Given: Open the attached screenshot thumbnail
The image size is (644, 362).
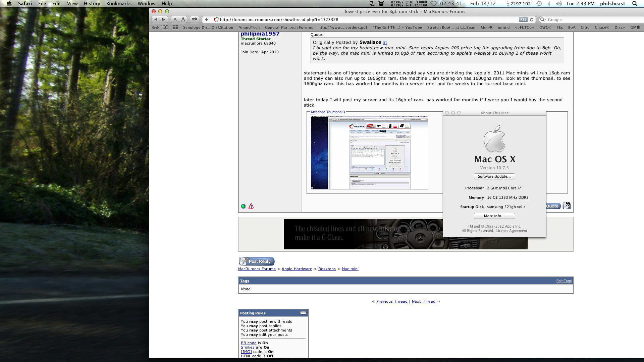Looking at the screenshot, I should (369, 153).
